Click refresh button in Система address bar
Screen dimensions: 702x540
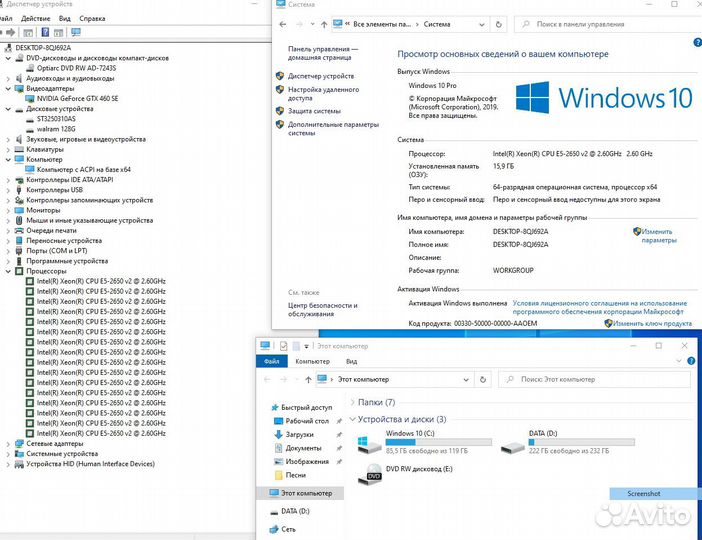coord(498,24)
